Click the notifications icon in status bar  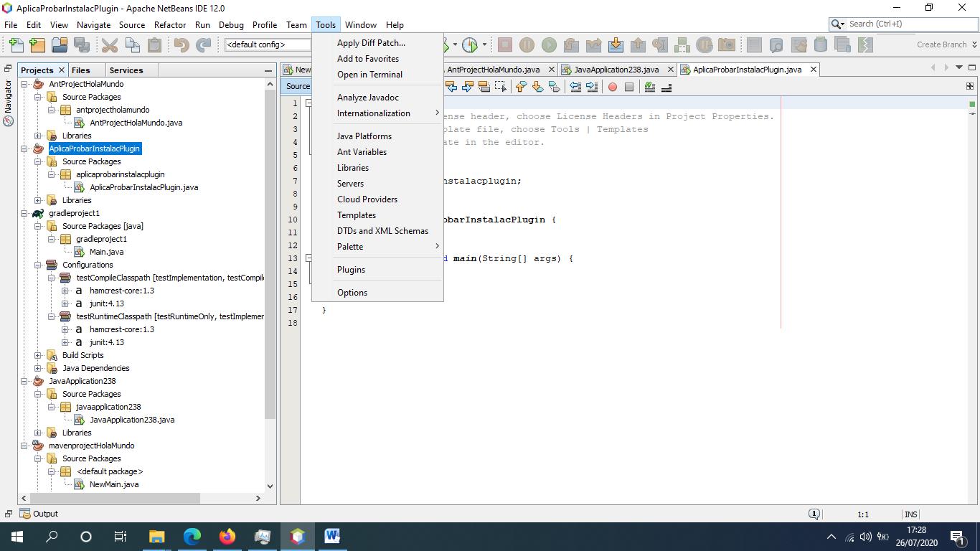(814, 514)
